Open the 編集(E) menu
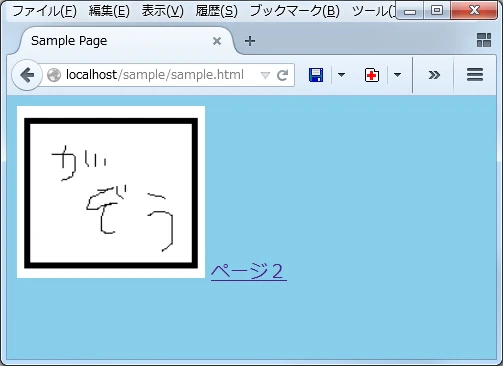This screenshot has height=366, width=503. 109,11
